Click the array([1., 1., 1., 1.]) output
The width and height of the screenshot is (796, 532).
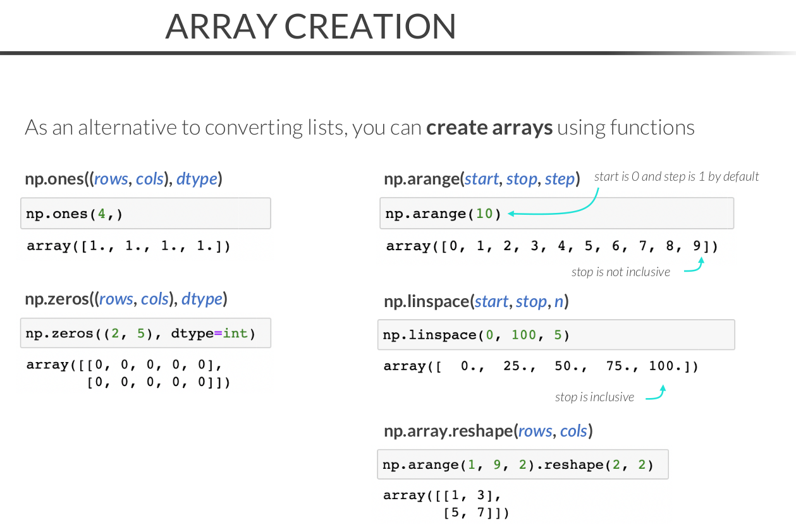tap(128, 246)
